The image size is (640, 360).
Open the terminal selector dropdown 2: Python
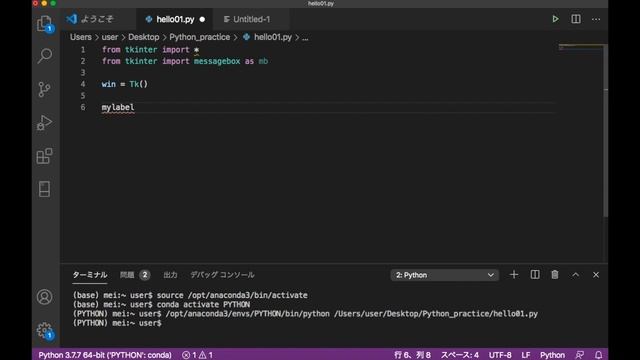pos(444,275)
